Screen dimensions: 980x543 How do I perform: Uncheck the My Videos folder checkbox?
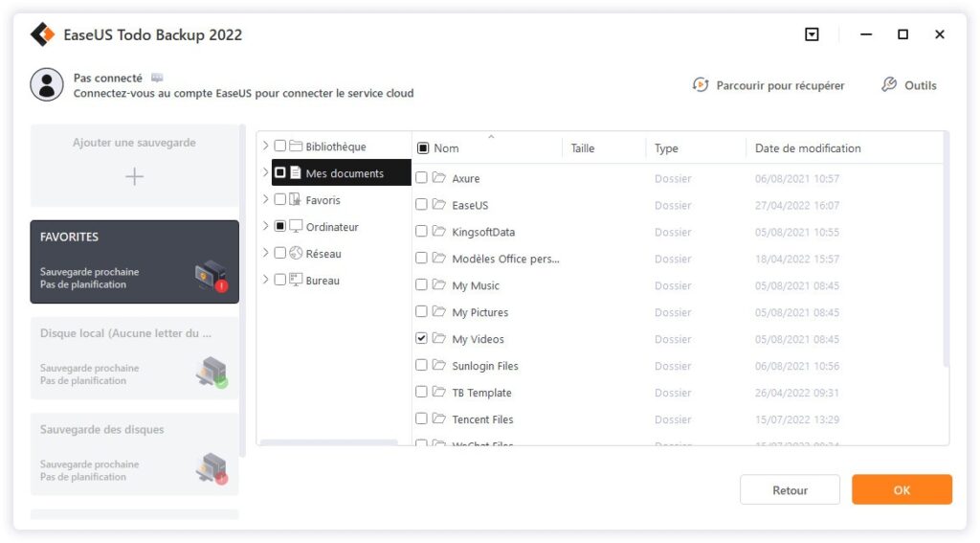click(x=421, y=338)
